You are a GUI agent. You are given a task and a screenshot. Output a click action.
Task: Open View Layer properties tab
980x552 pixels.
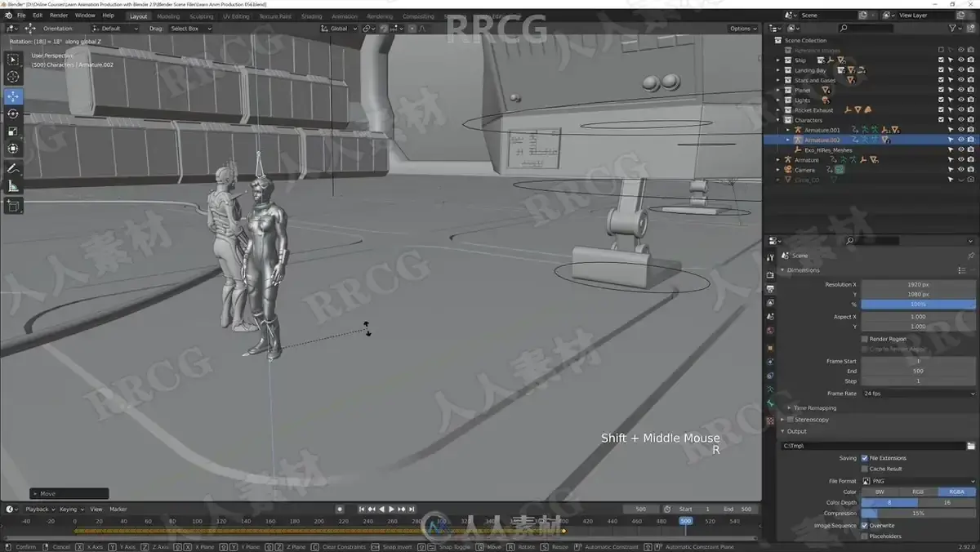coord(770,302)
